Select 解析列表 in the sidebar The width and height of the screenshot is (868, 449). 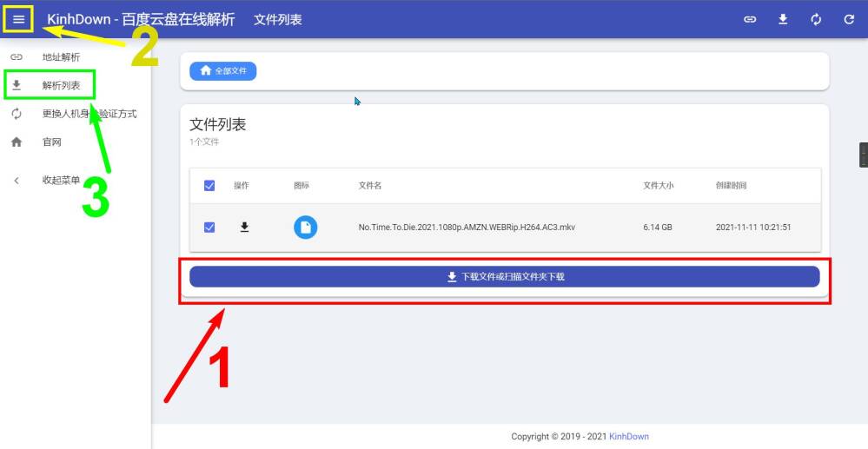(x=61, y=85)
